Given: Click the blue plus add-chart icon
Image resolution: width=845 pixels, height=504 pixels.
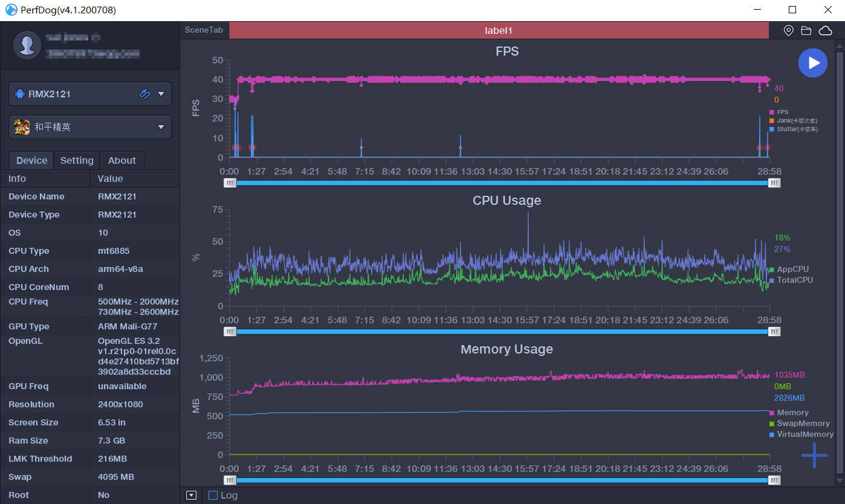Looking at the screenshot, I should click(814, 455).
